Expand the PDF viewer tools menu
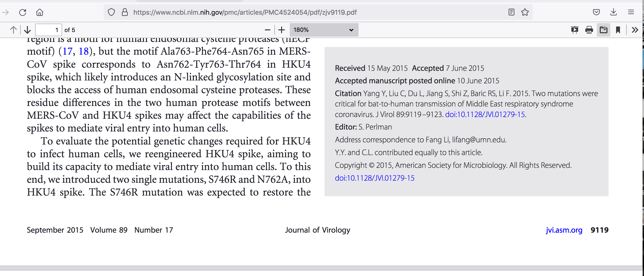This screenshot has height=276, width=644. (635, 30)
